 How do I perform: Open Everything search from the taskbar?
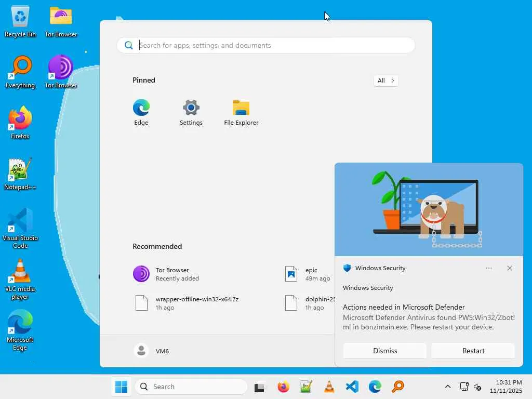(x=398, y=387)
